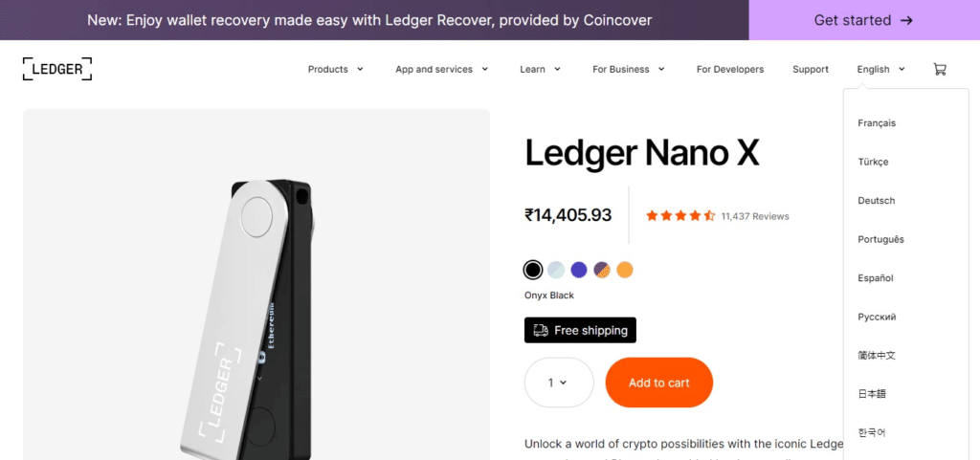Pick the purple-blue color swatch
Image resolution: width=980 pixels, height=460 pixels.
(x=579, y=270)
